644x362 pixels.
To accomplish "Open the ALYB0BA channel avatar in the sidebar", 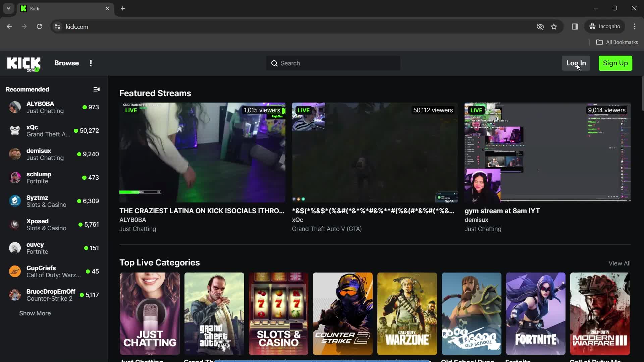I will pyautogui.click(x=15, y=107).
